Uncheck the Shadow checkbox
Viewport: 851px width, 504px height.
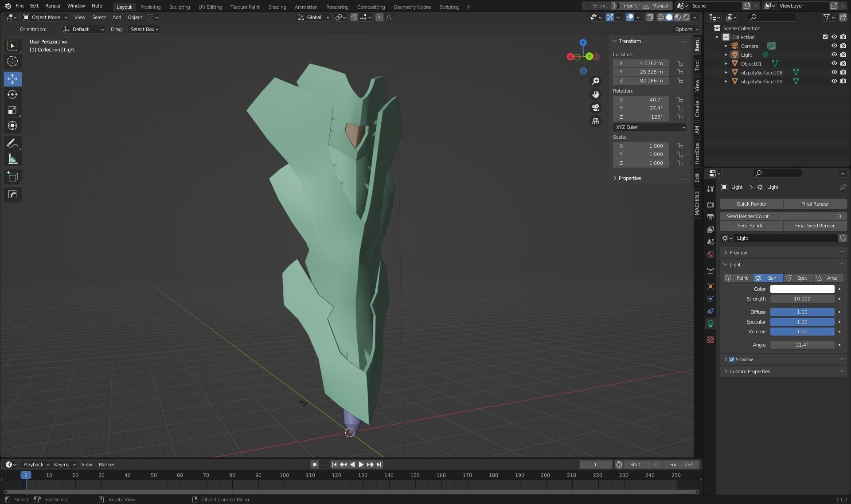732,359
